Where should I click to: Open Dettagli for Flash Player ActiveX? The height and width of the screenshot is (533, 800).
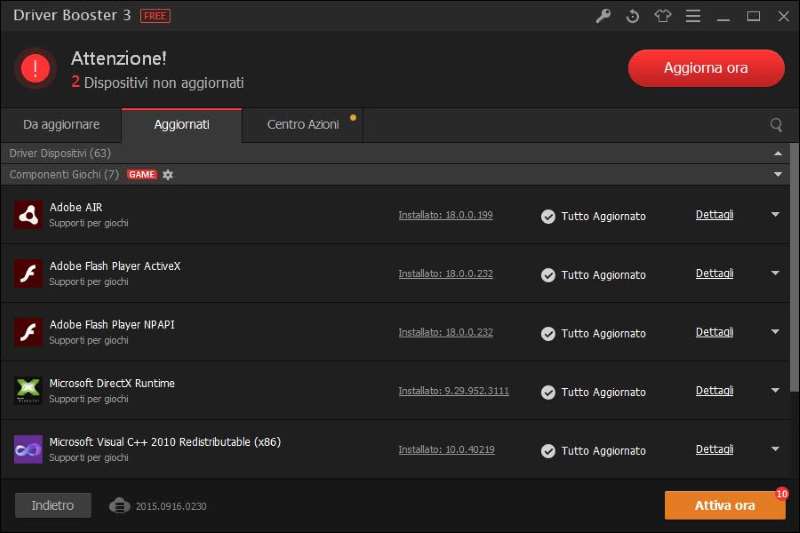coord(714,273)
